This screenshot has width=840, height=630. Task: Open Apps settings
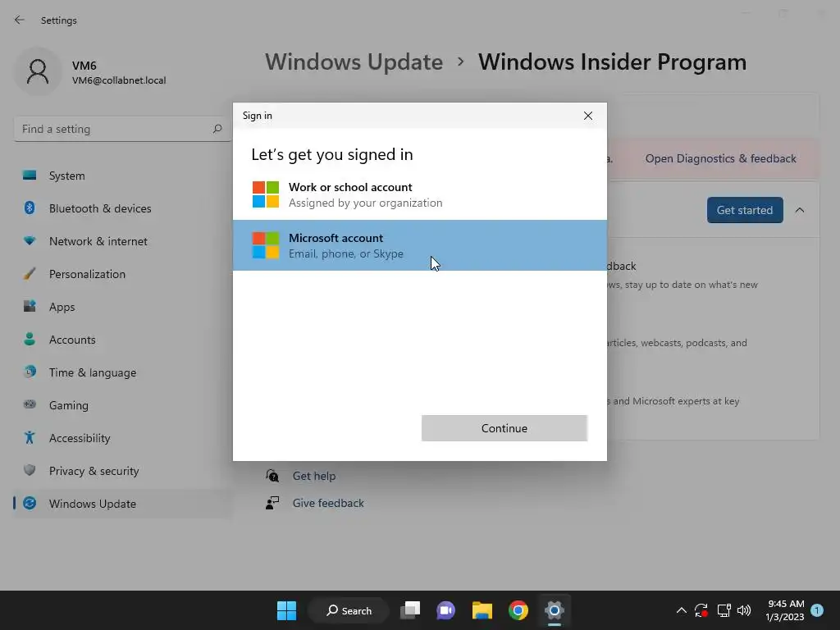click(123, 307)
